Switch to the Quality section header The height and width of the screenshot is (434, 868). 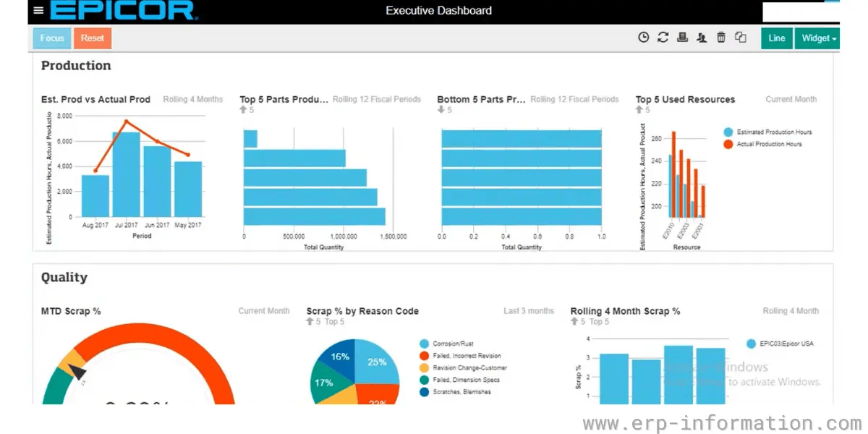click(64, 277)
